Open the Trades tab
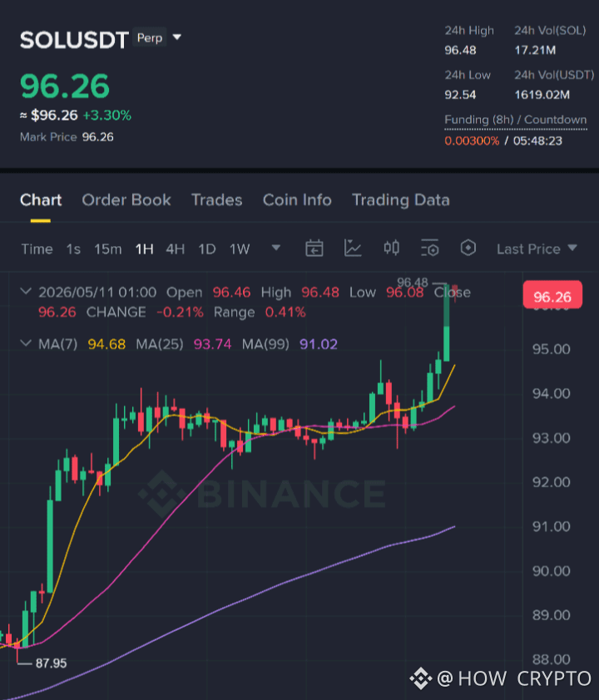Viewport: 599px width, 700px height. (216, 200)
